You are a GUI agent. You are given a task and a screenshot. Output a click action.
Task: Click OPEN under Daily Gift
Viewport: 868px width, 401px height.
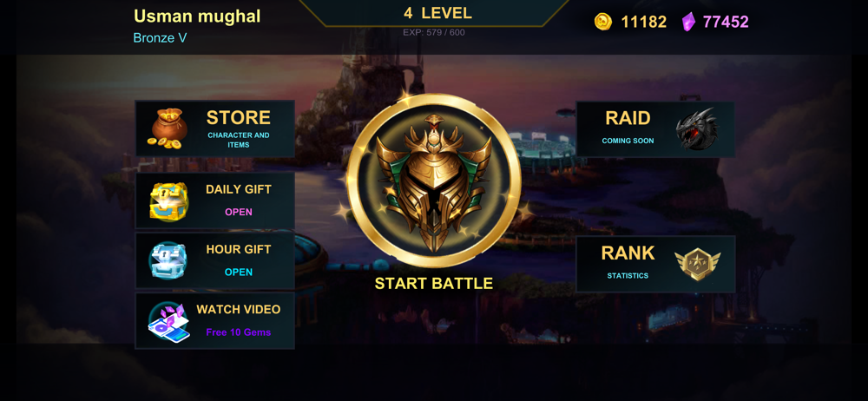(239, 212)
